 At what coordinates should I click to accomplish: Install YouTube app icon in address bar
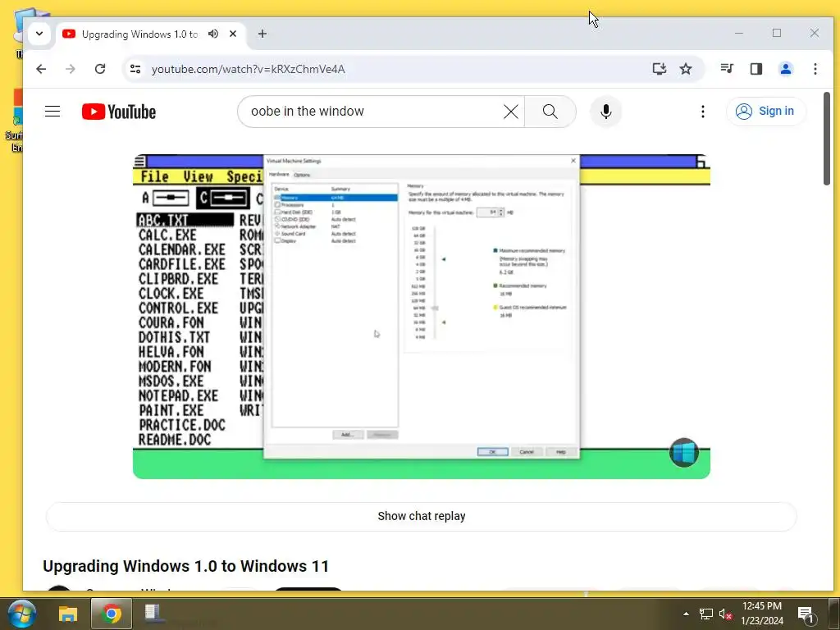pos(659,69)
